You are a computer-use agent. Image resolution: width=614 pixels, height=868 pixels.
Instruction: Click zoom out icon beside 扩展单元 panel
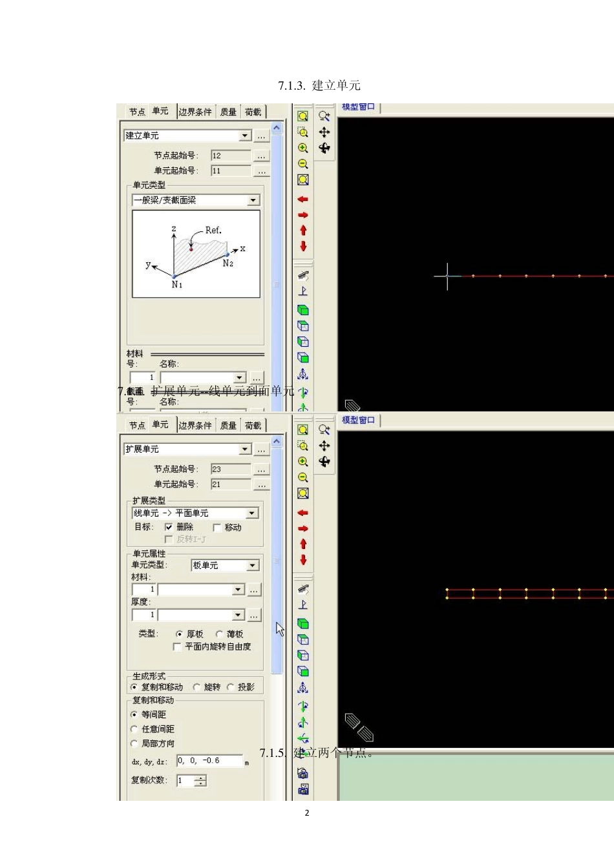302,477
